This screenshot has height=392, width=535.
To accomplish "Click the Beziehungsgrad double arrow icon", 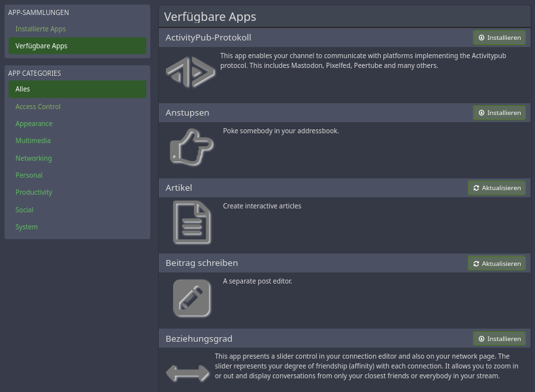I will (x=187, y=373).
